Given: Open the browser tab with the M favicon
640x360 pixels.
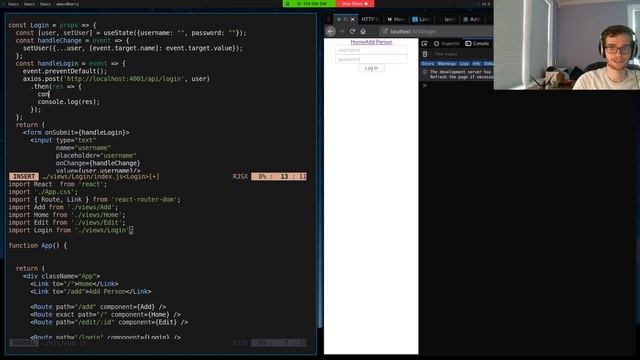Looking at the screenshot, I should pyautogui.click(x=396, y=19).
